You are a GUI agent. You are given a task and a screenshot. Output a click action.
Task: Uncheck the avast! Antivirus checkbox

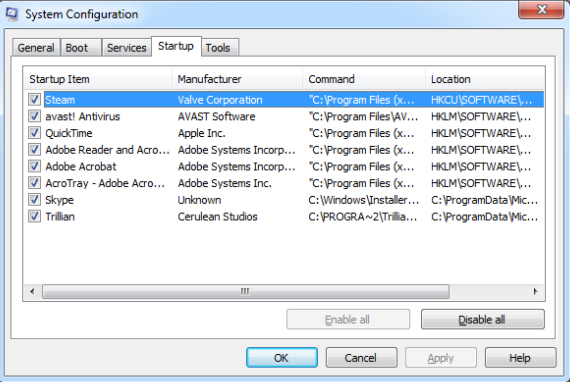tap(35, 116)
